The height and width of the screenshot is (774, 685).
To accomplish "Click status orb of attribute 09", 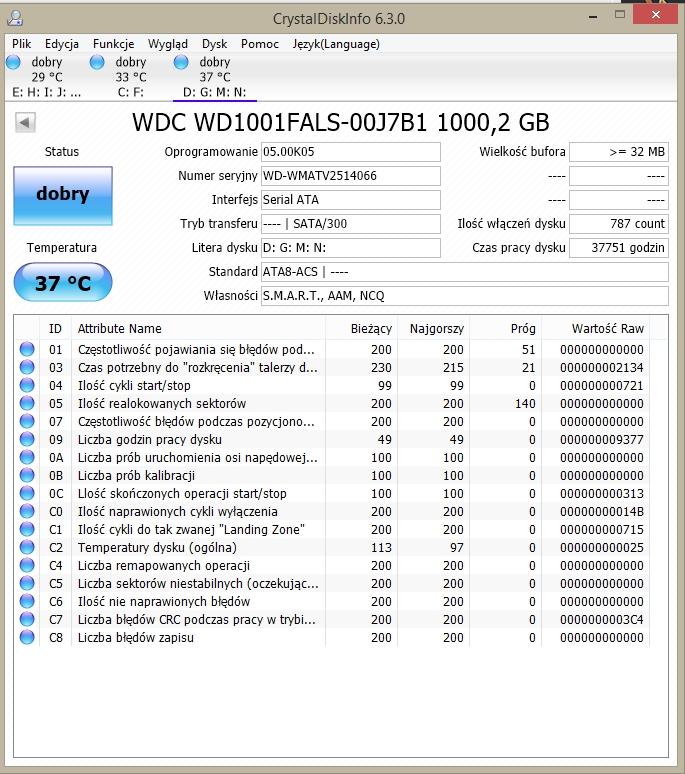I will [x=27, y=439].
